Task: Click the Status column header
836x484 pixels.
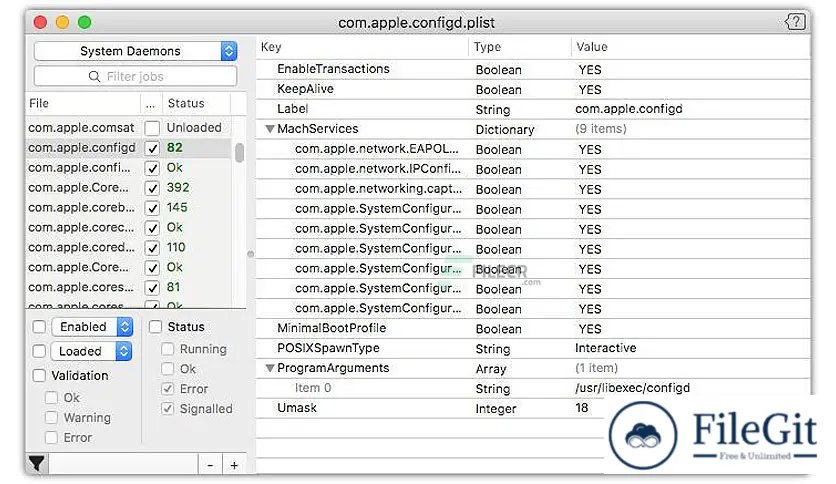Action: [196, 103]
